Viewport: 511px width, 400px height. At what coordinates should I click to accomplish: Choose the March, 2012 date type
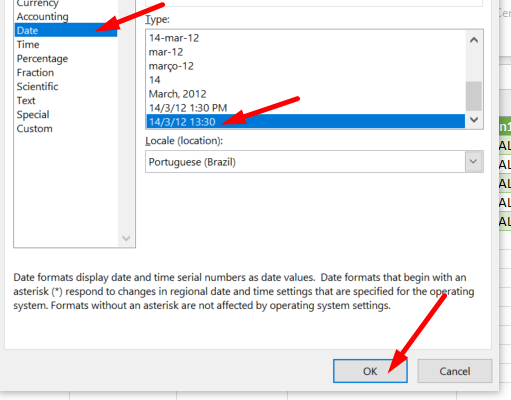coord(178,94)
